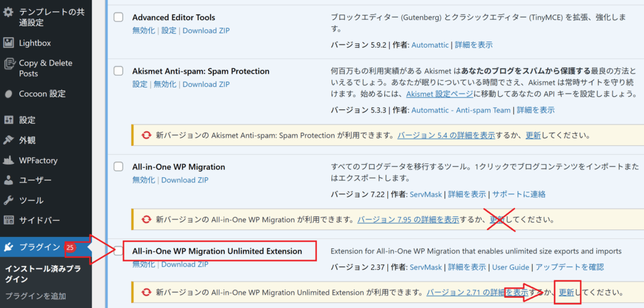This screenshot has height=308, width=644.
Task: Click 設定 under Akismet Anti-spam
Action: point(140,84)
